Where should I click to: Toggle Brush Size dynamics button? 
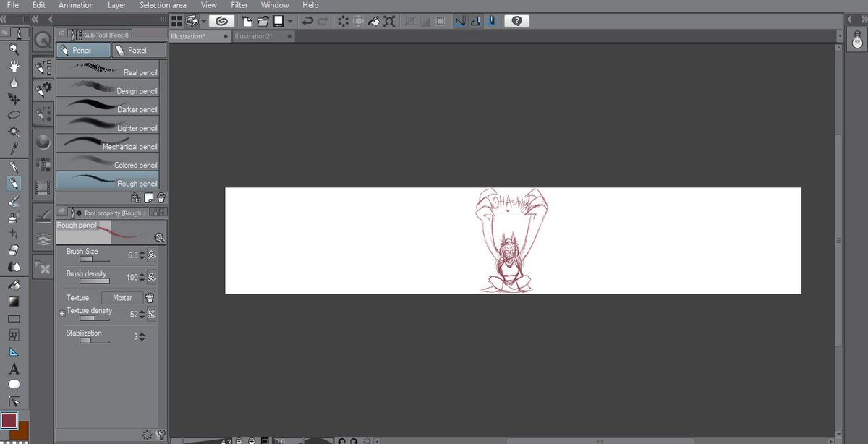coord(151,255)
